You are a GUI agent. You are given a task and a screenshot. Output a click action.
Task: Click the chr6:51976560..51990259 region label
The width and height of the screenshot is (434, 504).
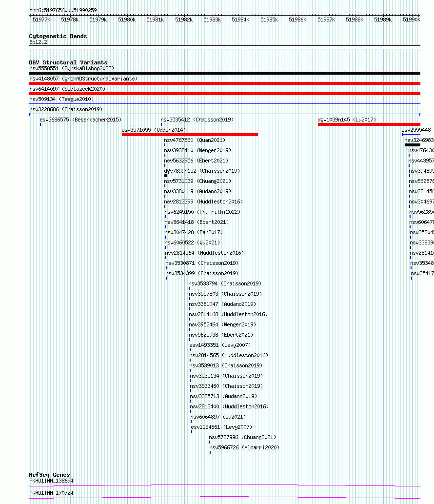(63, 10)
